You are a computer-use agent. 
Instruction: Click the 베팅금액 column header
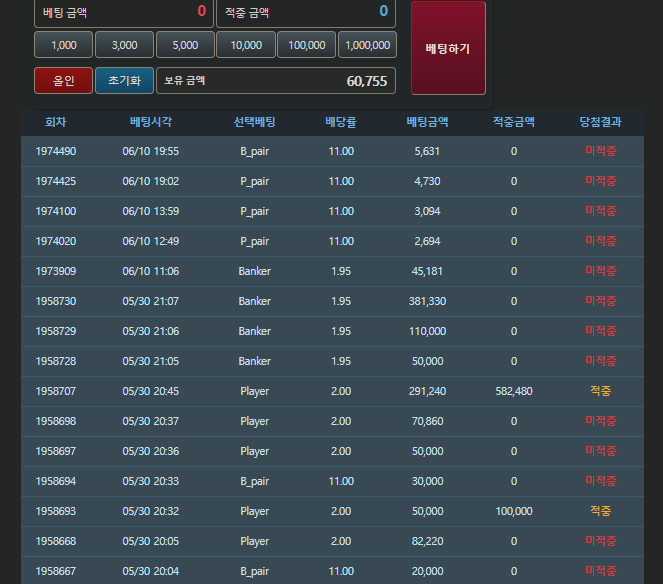[427, 122]
